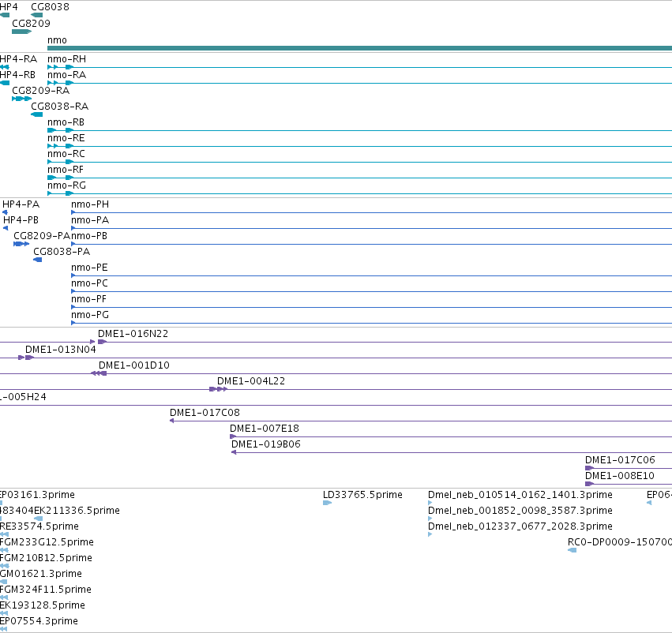
Task: Select the FGM324F11.5prime EST label
Action: click(x=46, y=590)
